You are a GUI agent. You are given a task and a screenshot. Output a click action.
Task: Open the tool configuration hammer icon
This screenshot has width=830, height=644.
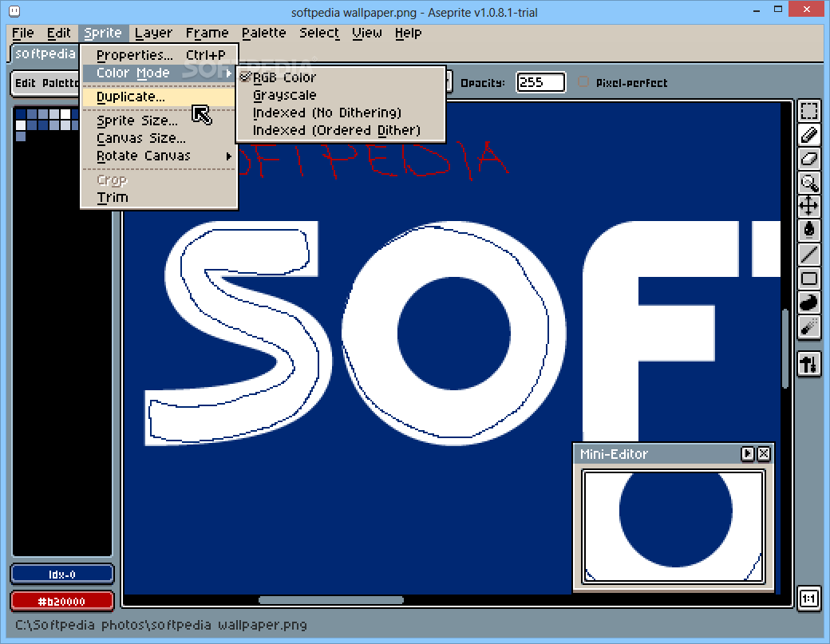[808, 364]
